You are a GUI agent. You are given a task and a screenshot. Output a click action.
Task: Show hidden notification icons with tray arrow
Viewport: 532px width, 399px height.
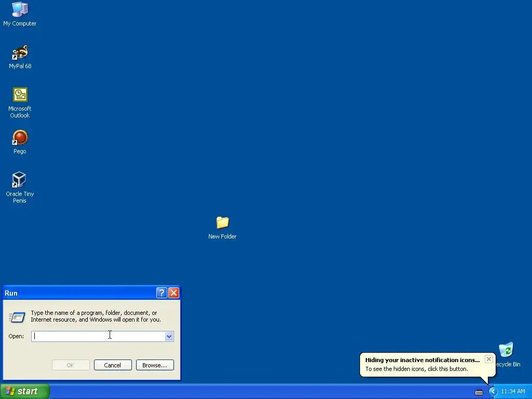(x=493, y=392)
